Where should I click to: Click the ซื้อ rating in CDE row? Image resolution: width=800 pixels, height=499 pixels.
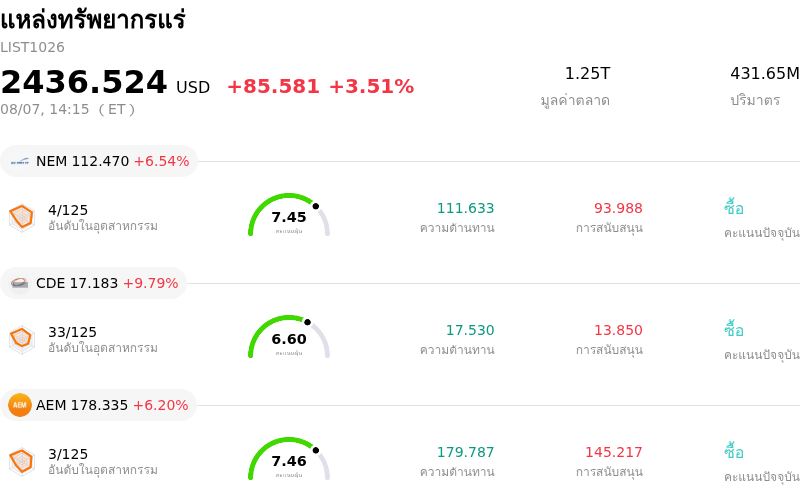pos(734,330)
